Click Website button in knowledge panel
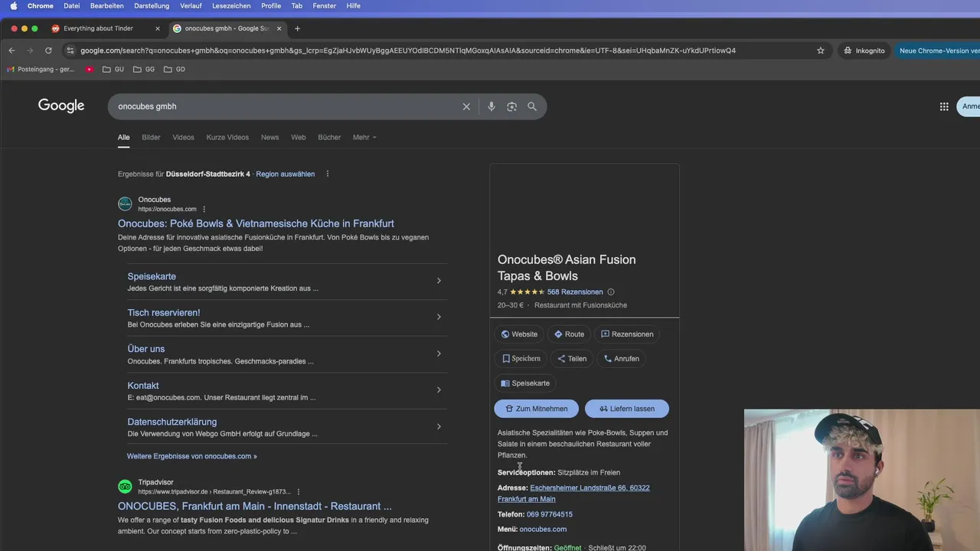 519,334
